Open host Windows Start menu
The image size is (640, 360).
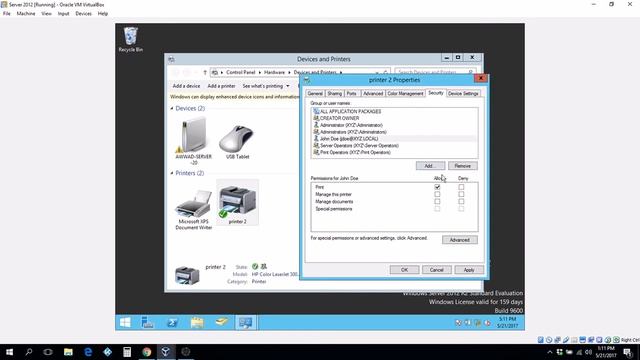[9, 352]
